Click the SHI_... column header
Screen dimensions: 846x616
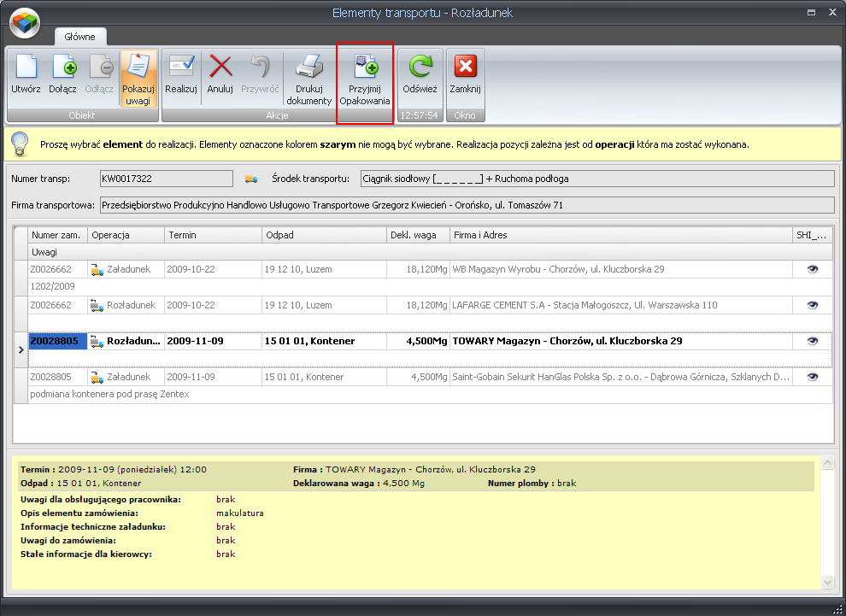[x=813, y=235]
